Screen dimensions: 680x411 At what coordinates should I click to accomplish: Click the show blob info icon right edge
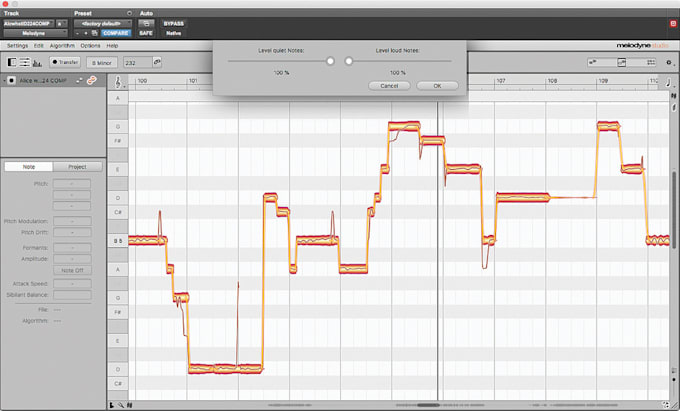[x=673, y=96]
